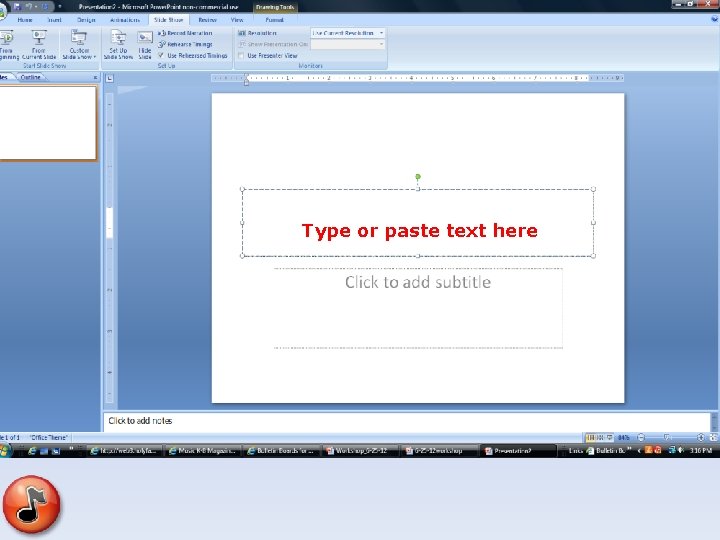Click the 'Office Theme' status bar text
Viewport: 720px width, 540px height.
pyautogui.click(x=49, y=438)
